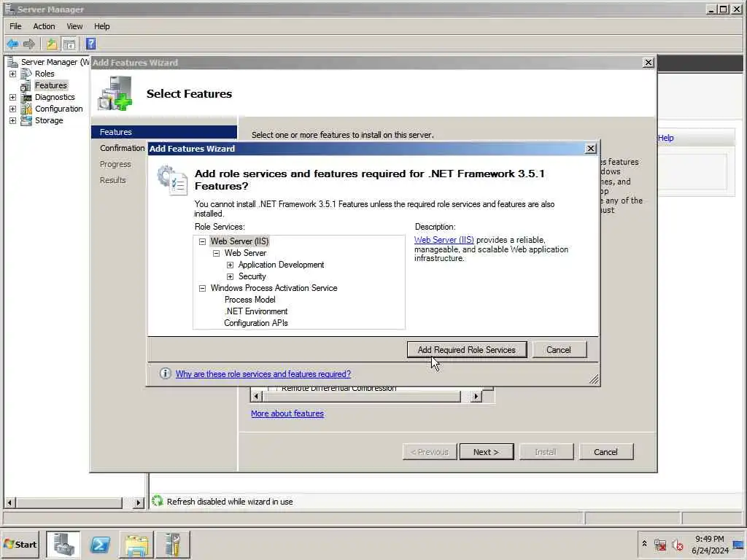Screen dimensions: 747x560
Task: Expand Application Development node
Action: pyautogui.click(x=230, y=265)
